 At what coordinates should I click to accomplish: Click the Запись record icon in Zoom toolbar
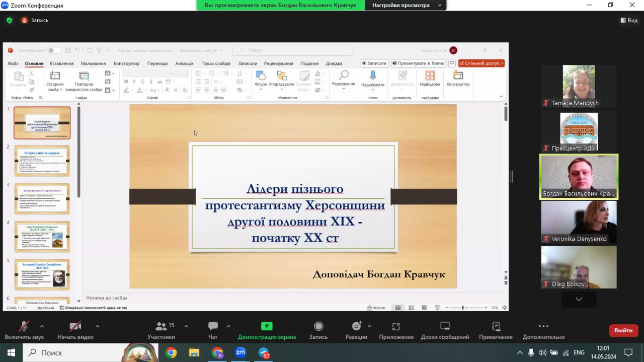[x=318, y=326]
